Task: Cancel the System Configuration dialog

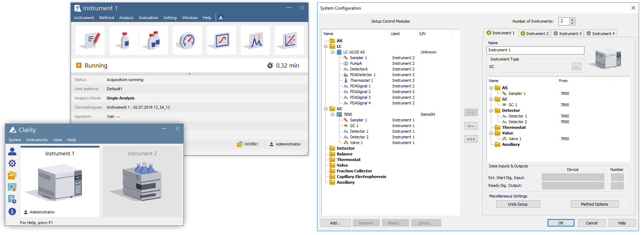Action: [x=592, y=223]
